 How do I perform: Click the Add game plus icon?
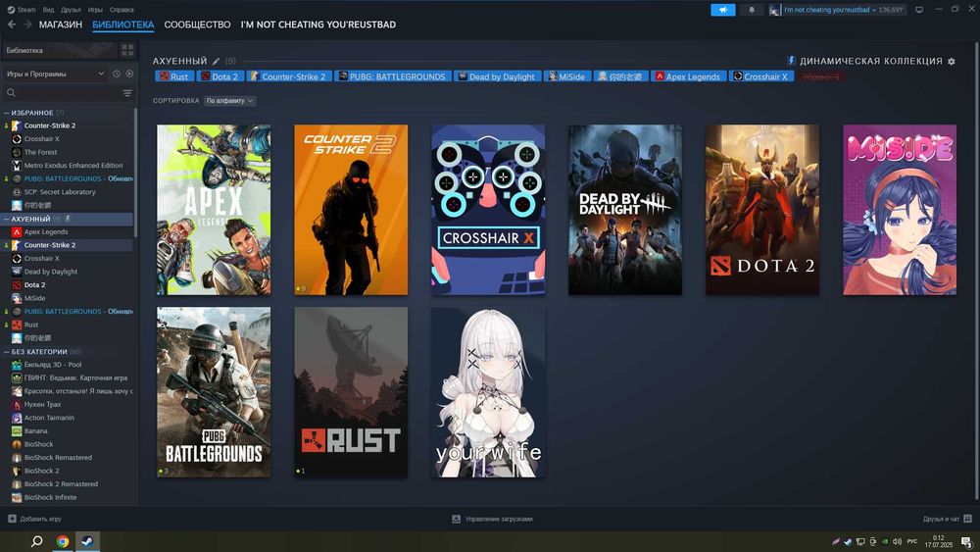[x=12, y=519]
